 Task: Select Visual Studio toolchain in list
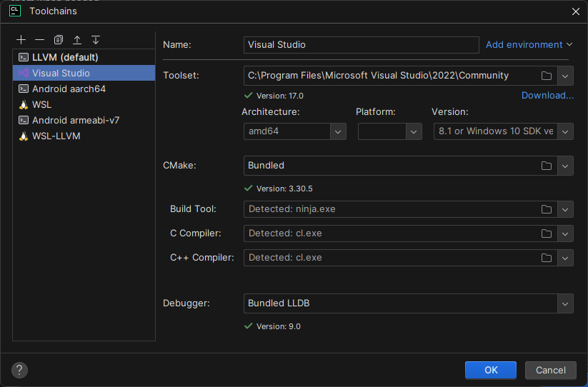(x=84, y=73)
